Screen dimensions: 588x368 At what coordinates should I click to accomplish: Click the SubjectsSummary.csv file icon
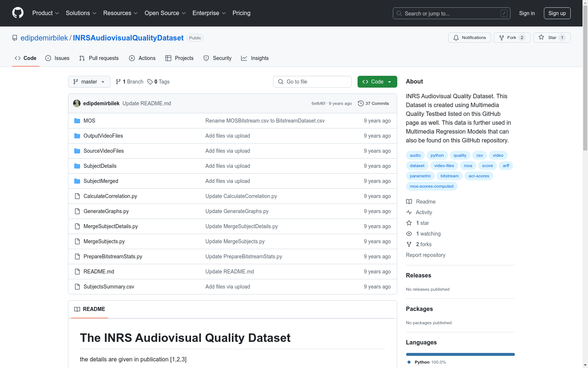click(x=77, y=287)
